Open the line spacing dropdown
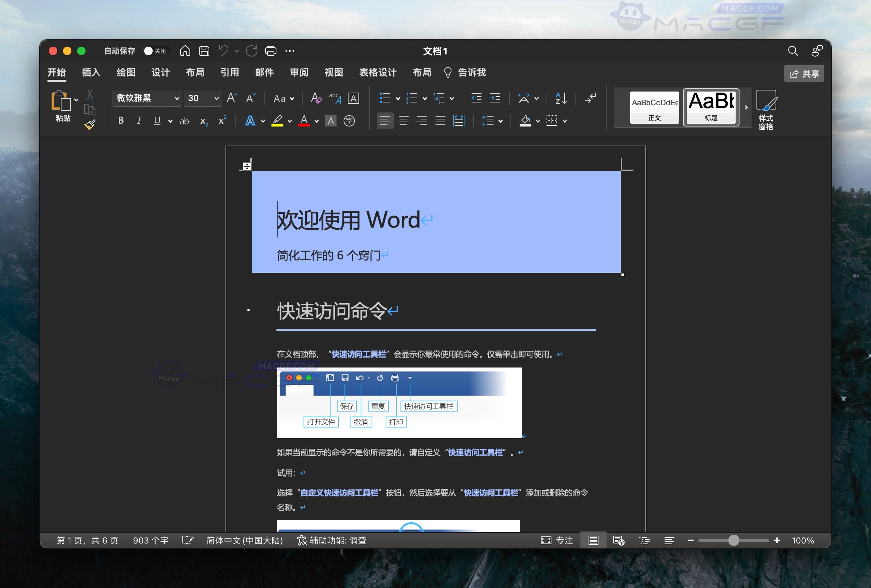Image resolution: width=871 pixels, height=588 pixels. [x=492, y=120]
